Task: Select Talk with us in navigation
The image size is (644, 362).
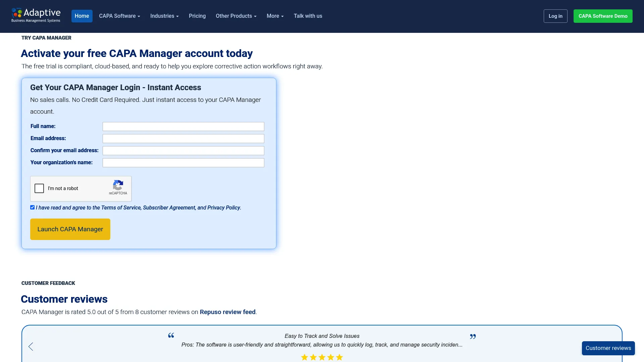Action: point(308,16)
